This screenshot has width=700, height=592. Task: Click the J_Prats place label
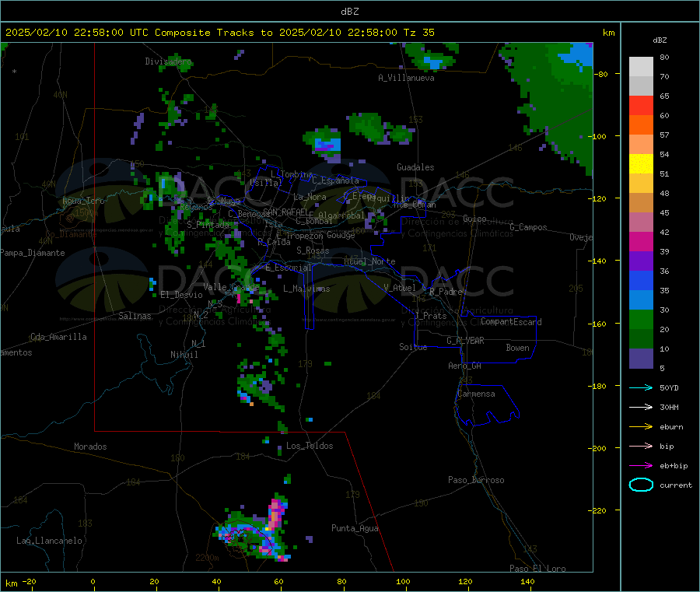click(431, 316)
